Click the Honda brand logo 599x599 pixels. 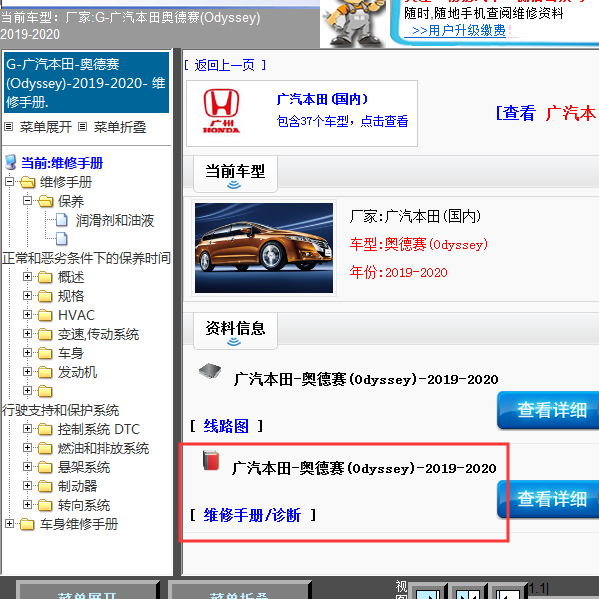coord(221,111)
